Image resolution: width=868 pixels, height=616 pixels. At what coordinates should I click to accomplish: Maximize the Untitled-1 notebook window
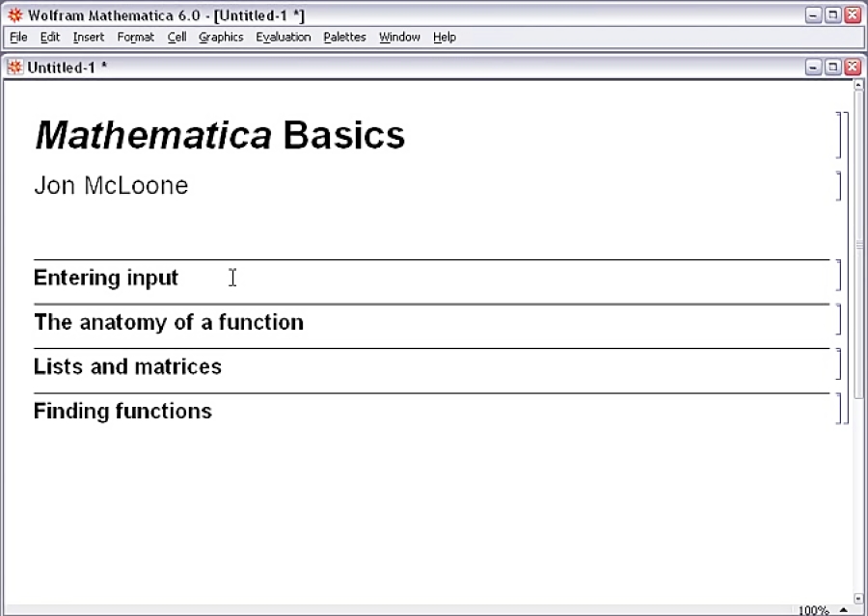835,67
